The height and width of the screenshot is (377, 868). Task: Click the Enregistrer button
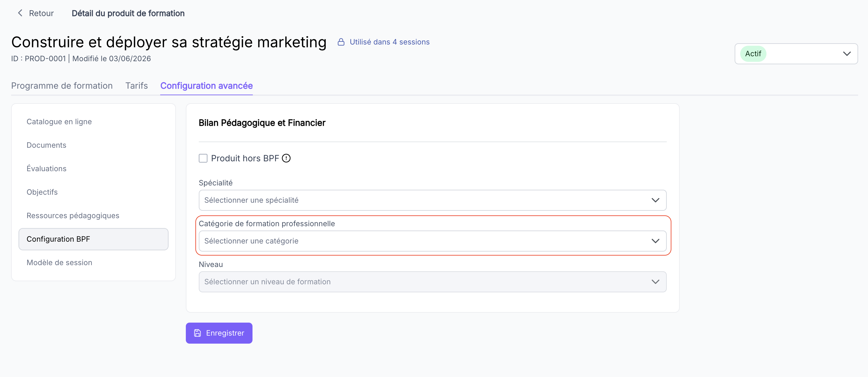(x=219, y=333)
